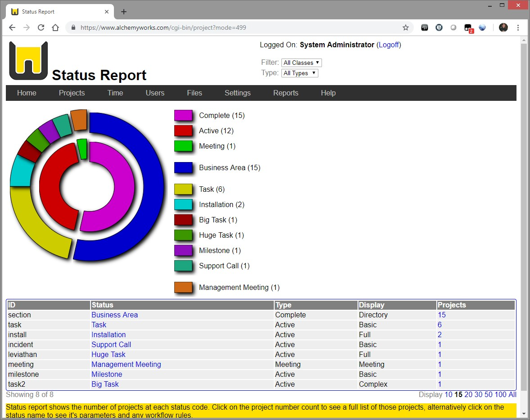
Task: Reload the page with the refresh icon
Action: (41, 28)
